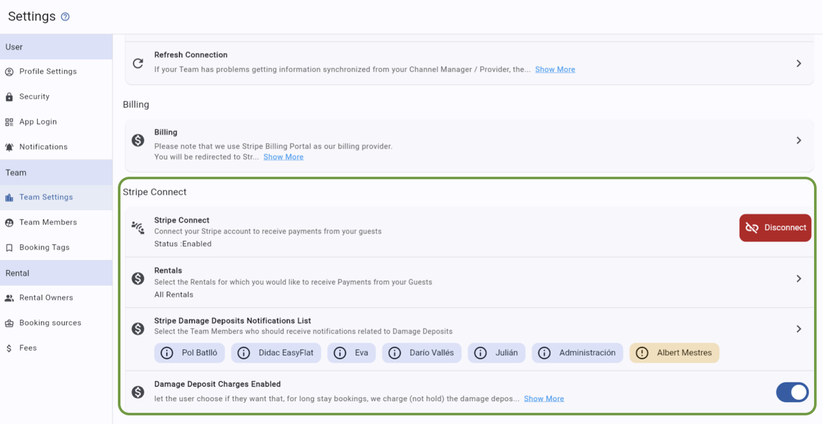Click the info icon on the Darío Vallés chip
This screenshot has width=828, height=424.
click(x=394, y=353)
